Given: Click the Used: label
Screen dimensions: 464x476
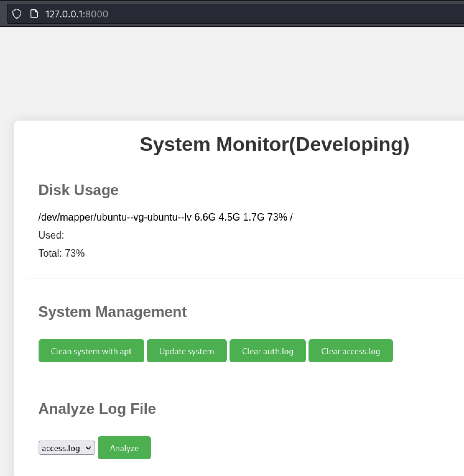Looking at the screenshot, I should point(51,235).
